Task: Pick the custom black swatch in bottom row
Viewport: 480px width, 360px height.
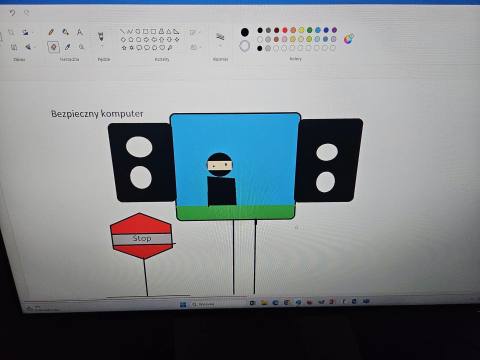Action: click(260, 48)
